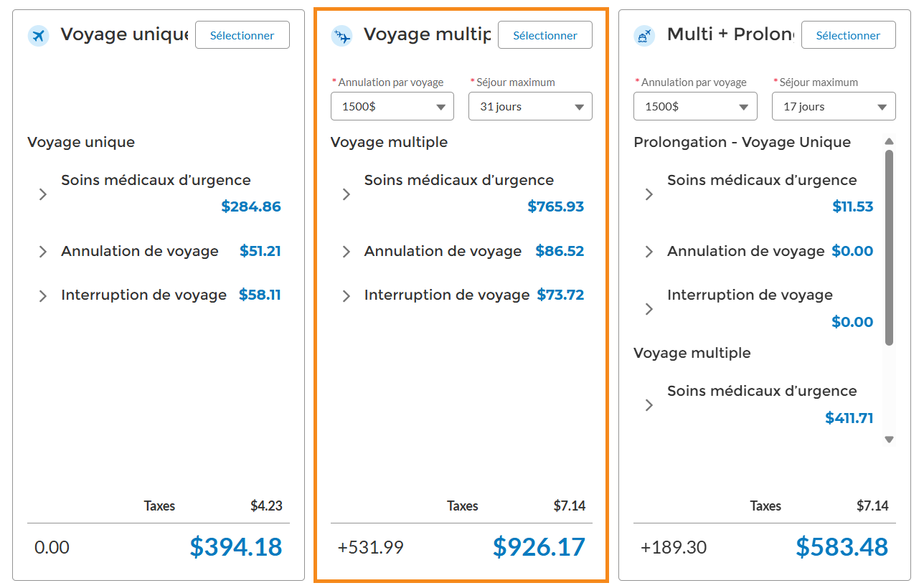Viewport: 924px width, 588px height.
Task: Select the Voyage multiple plan
Action: click(x=545, y=35)
